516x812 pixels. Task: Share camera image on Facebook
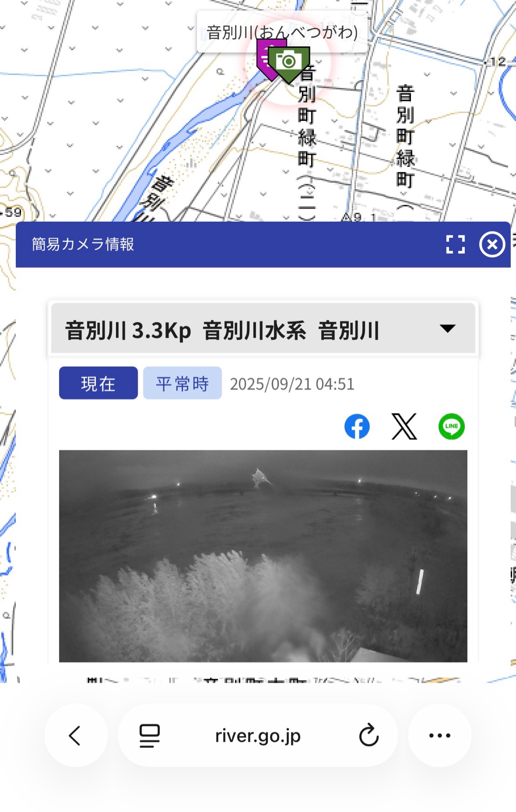[x=357, y=426]
